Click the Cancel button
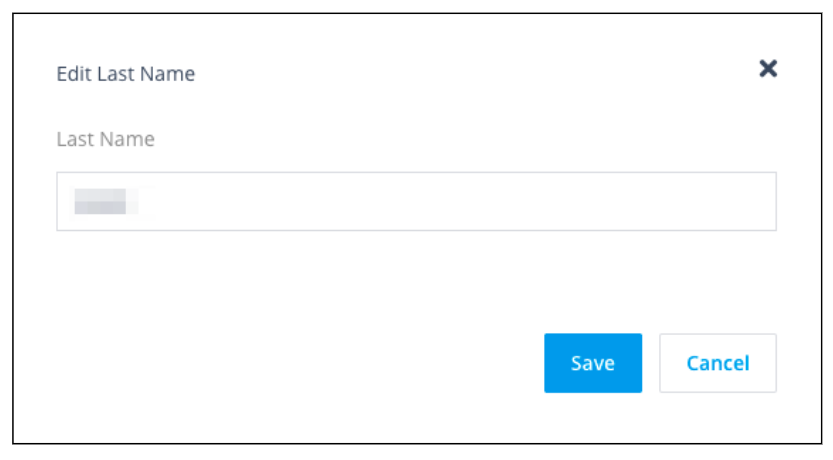The width and height of the screenshot is (833, 460). [x=717, y=363]
